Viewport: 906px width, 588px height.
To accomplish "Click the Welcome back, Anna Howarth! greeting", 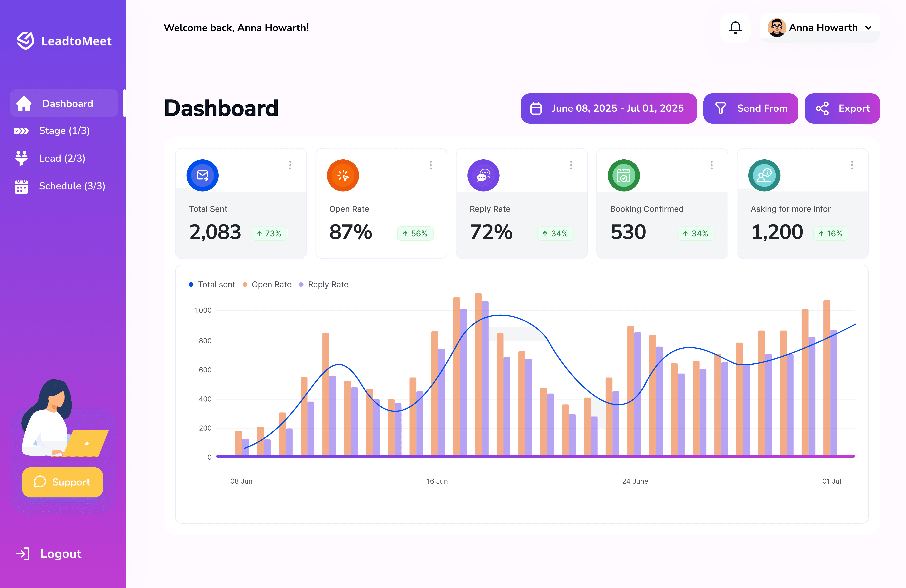I will tap(236, 28).
